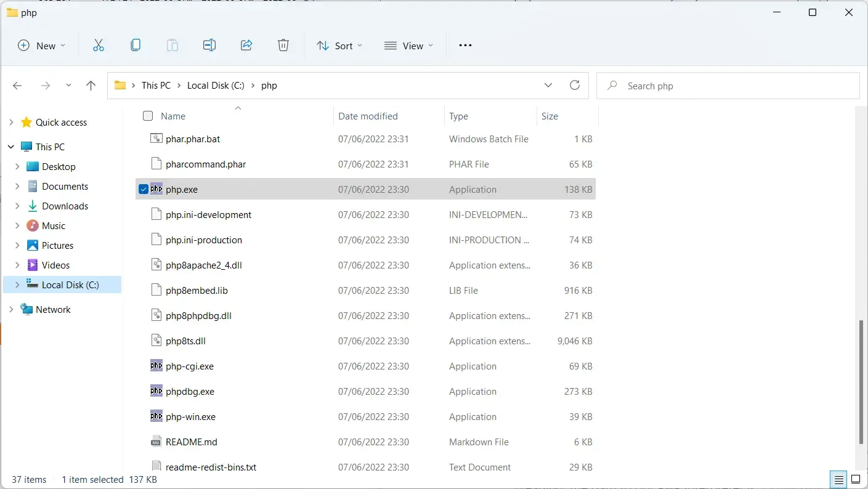Switch to large thumbnails view in status bar
Image resolution: width=868 pixels, height=489 pixels.
[x=856, y=479]
